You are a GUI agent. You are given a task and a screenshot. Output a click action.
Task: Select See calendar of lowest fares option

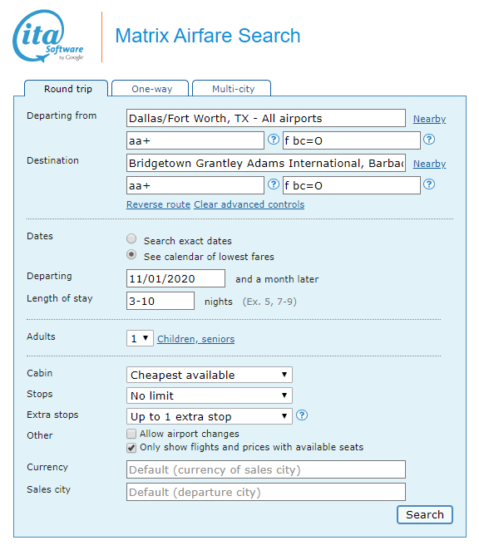[131, 254]
